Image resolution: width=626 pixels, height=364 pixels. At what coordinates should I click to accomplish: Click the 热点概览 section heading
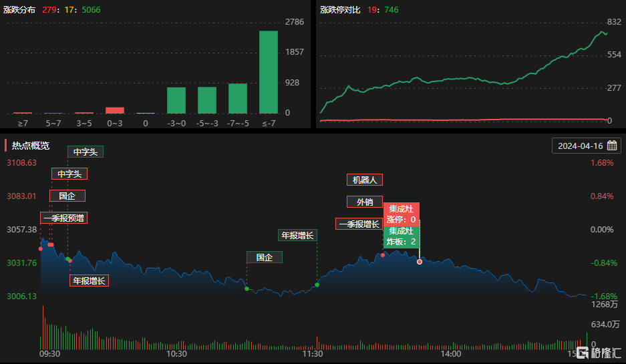pos(31,146)
